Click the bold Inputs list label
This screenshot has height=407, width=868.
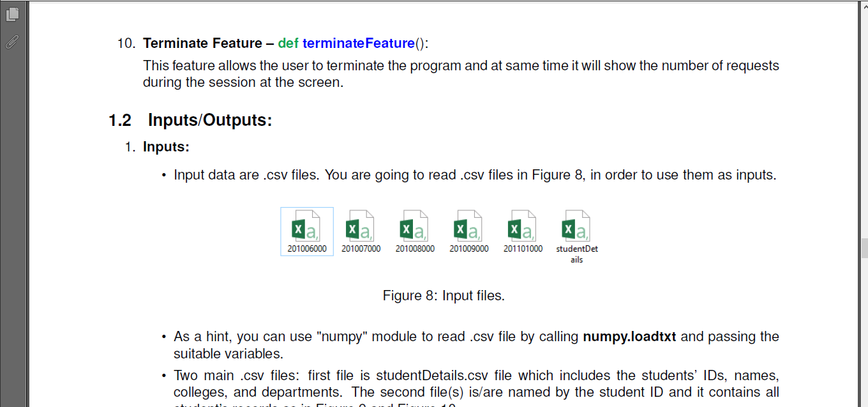(x=165, y=146)
